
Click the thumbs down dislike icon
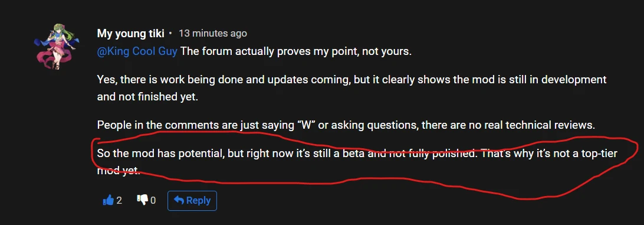pos(142,200)
